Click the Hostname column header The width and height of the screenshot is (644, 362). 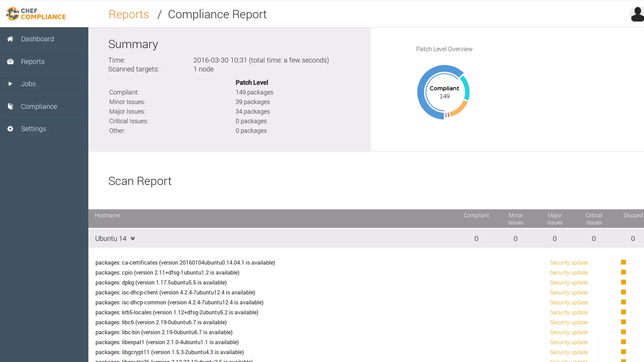click(x=107, y=216)
